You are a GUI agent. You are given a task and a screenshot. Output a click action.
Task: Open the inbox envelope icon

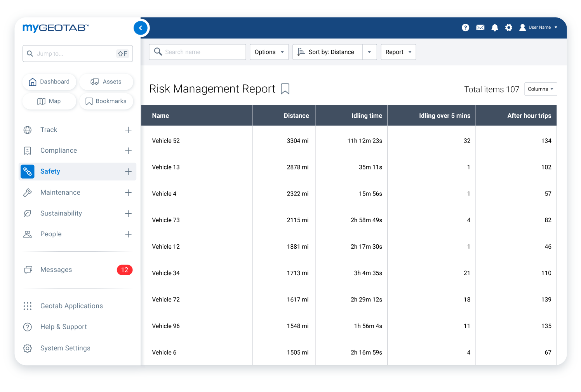point(480,28)
